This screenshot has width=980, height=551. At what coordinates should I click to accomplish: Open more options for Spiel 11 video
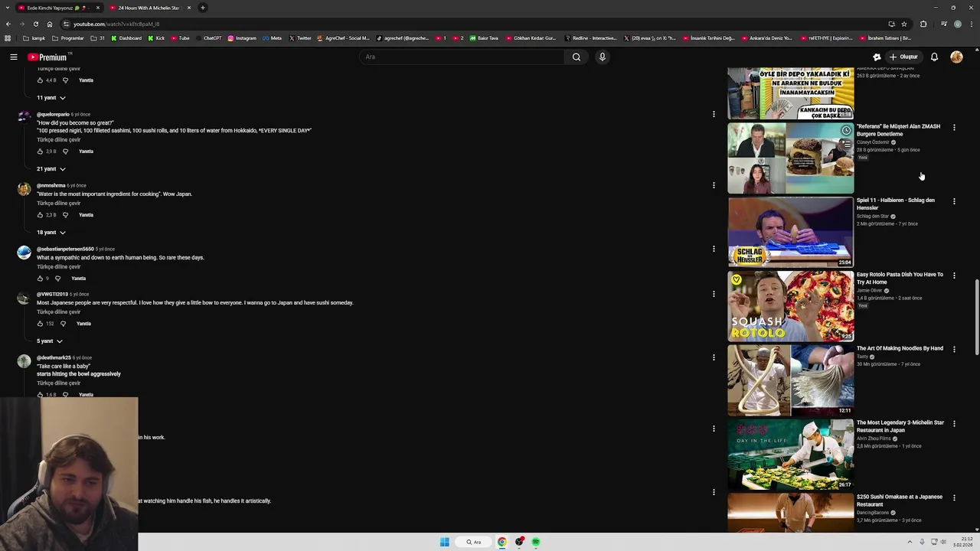[x=954, y=201]
